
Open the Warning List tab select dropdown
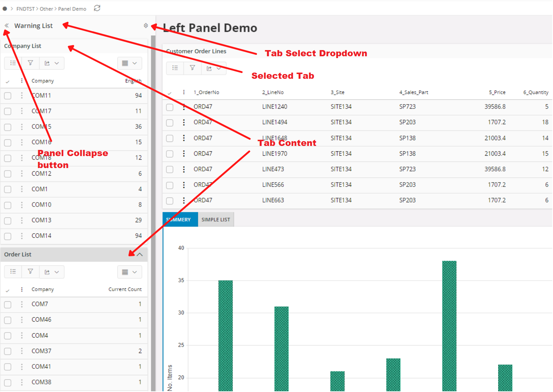tap(146, 26)
